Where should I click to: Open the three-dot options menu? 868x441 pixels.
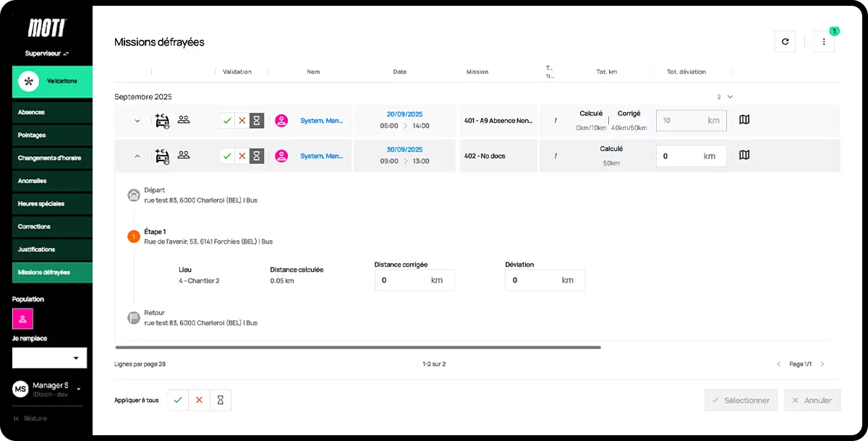click(x=824, y=42)
